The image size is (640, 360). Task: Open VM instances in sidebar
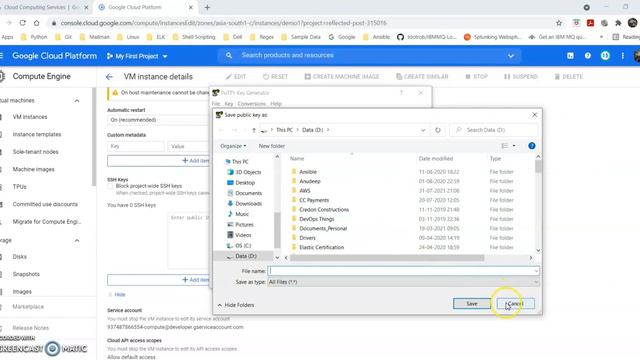(x=30, y=117)
